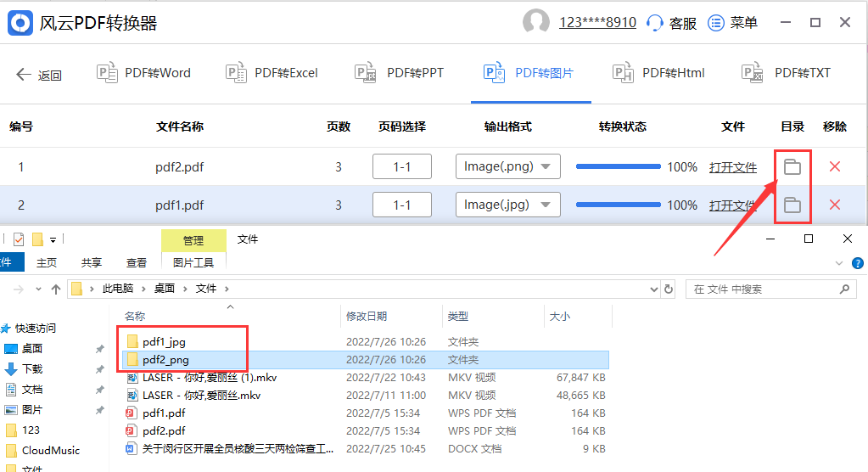Remove pdf1.pdf with red X
Image resolution: width=868 pixels, height=472 pixels.
pyautogui.click(x=835, y=205)
